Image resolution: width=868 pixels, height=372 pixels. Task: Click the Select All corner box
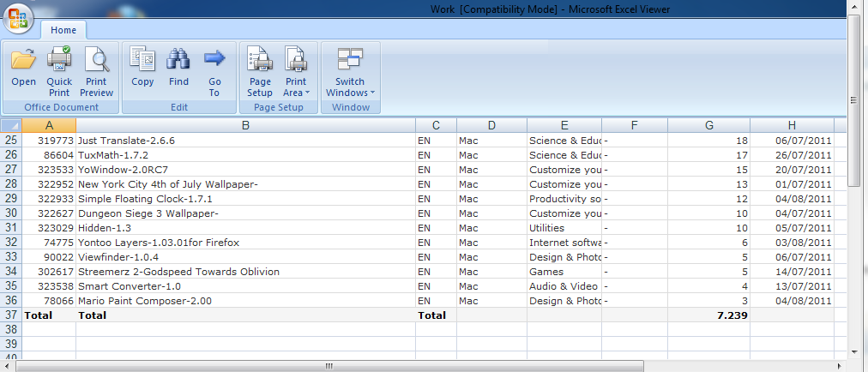(x=10, y=125)
